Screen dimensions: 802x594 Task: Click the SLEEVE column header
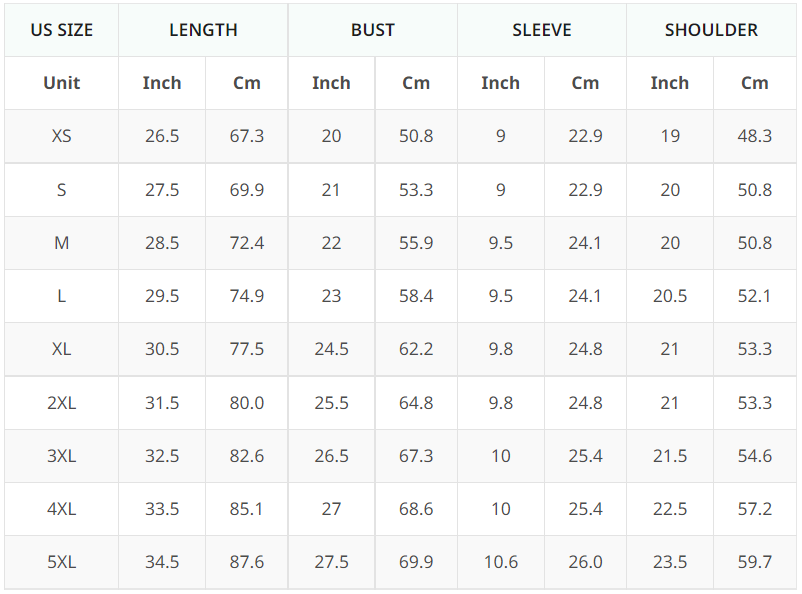542,30
